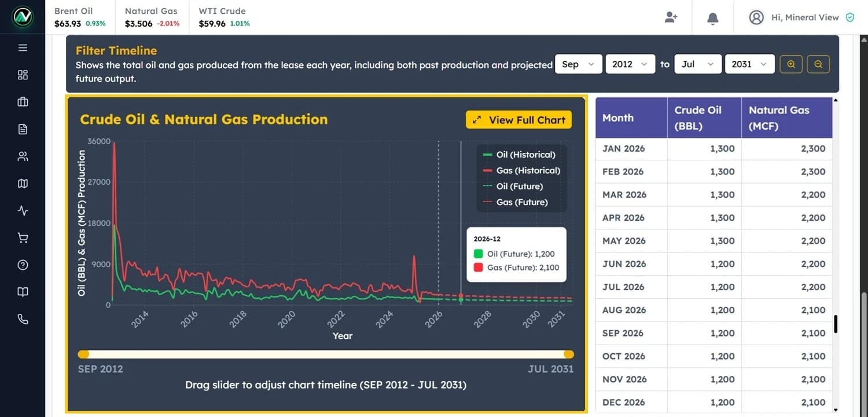The image size is (868, 417).
Task: Open the dashboard grid icon in the sidebar
Action: [23, 75]
